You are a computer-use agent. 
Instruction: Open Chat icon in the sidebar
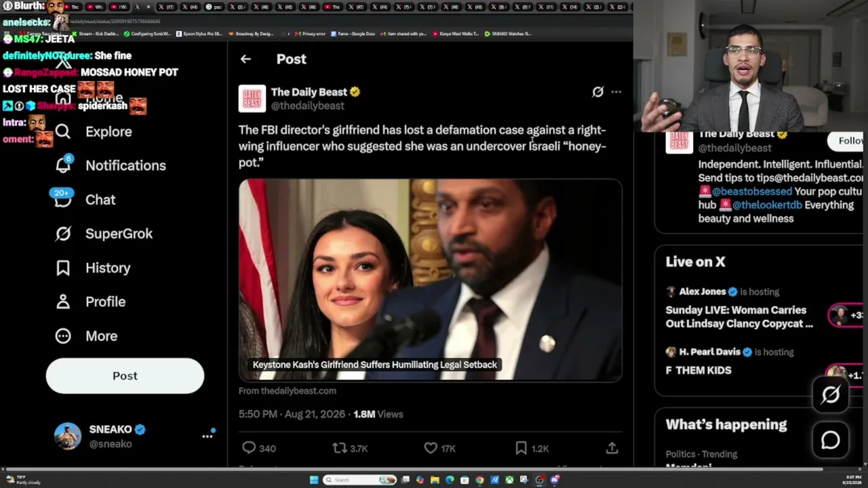tap(63, 199)
